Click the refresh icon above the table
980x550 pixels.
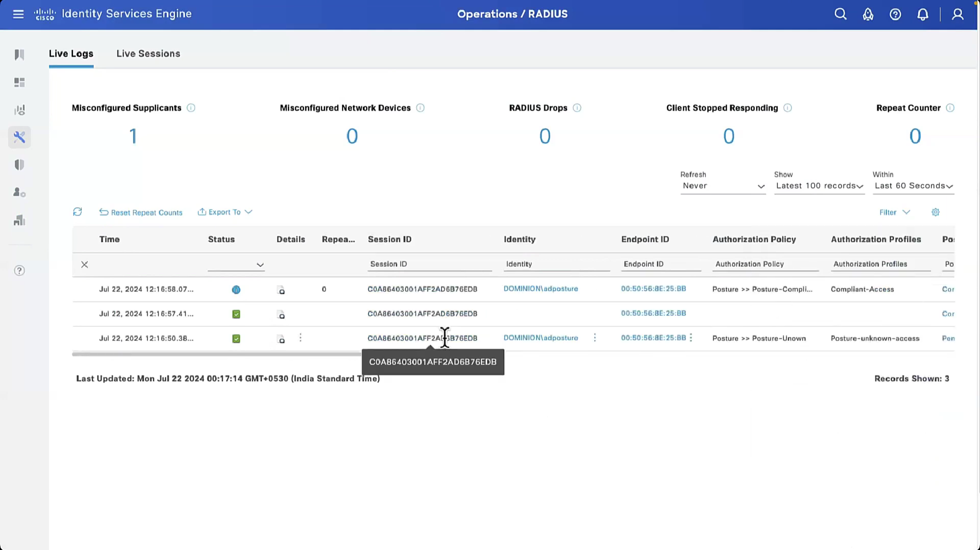coord(77,212)
